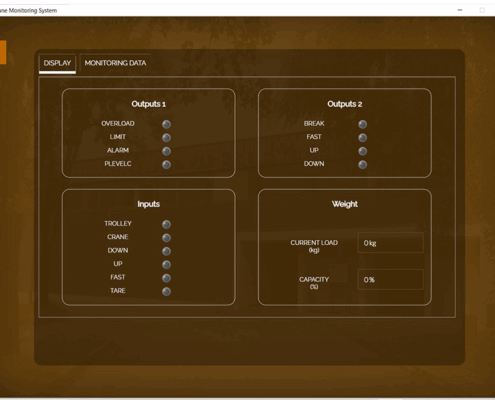Click the UP indicator in Outputs 2
Viewport: 495px width, 400px height.
coord(363,151)
